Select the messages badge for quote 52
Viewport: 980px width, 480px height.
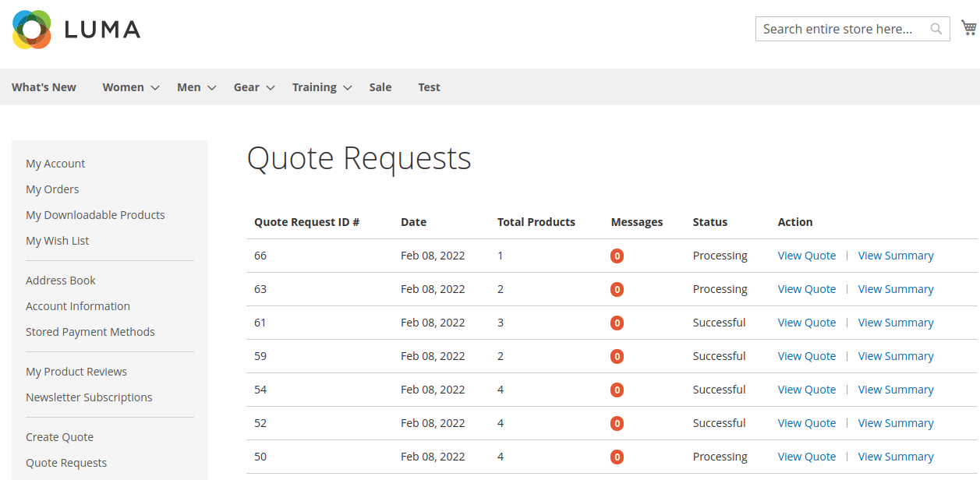pos(617,423)
